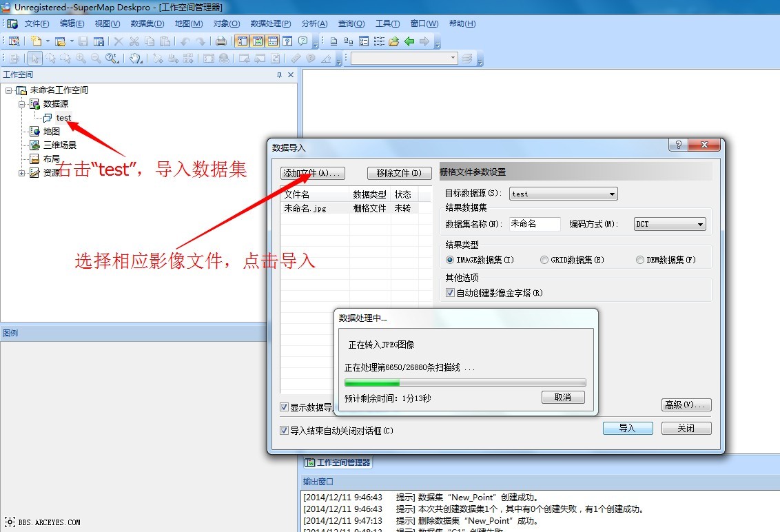This screenshot has width=780, height=532.
Task: Click the question mark help button in 数据导入 dialog
Action: click(679, 145)
